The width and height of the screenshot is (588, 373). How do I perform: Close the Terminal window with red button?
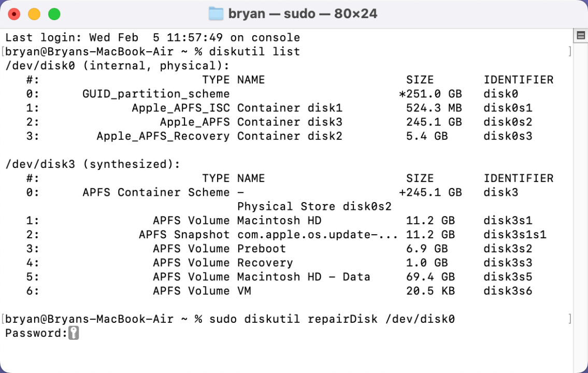(x=14, y=14)
